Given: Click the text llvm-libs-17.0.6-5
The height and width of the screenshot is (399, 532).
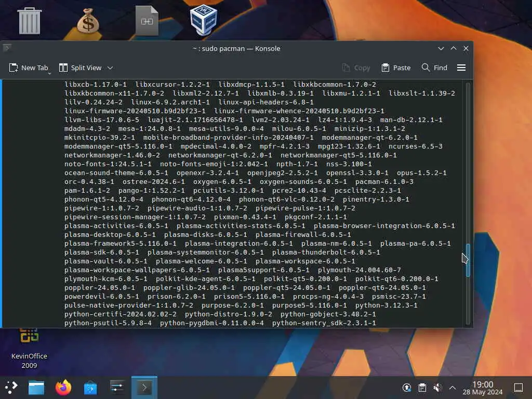Looking at the screenshot, I should pyautogui.click(x=101, y=120).
